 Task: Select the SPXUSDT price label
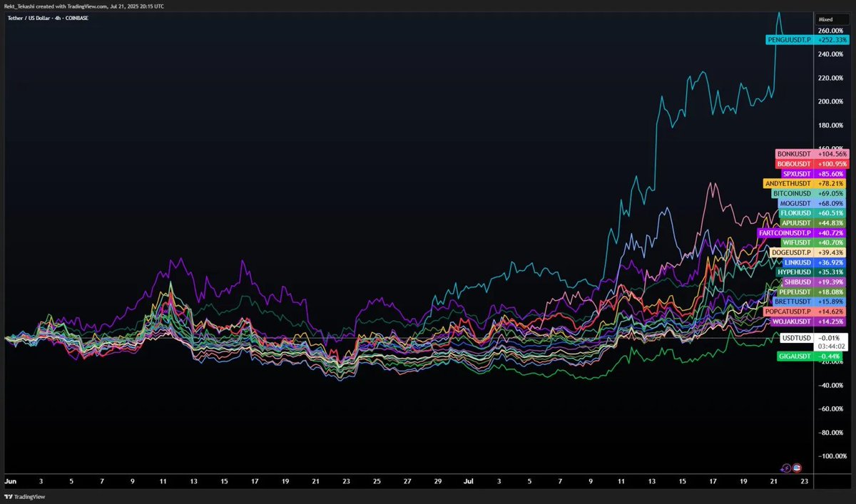798,174
